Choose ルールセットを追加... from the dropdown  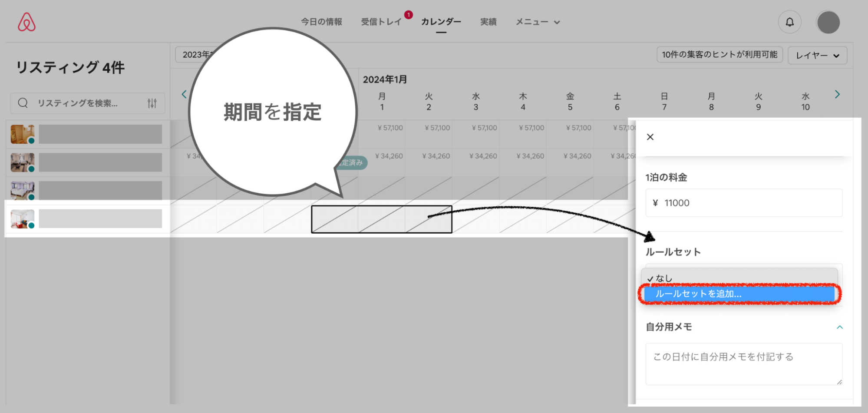pyautogui.click(x=739, y=294)
